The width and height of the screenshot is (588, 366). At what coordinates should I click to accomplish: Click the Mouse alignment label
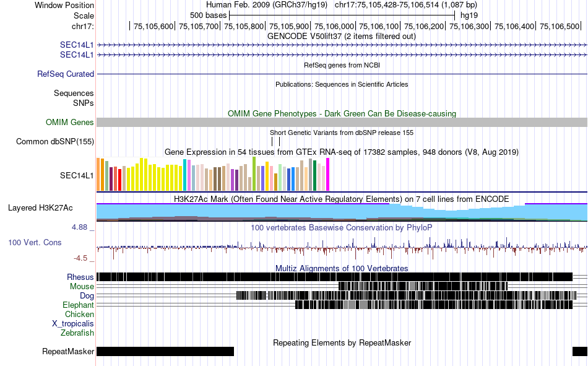point(82,286)
